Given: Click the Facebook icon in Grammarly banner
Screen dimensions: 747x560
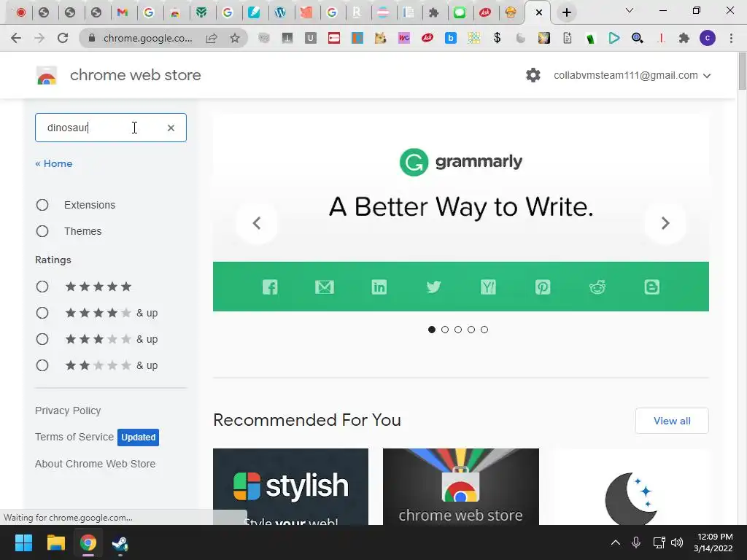Looking at the screenshot, I should (270, 287).
